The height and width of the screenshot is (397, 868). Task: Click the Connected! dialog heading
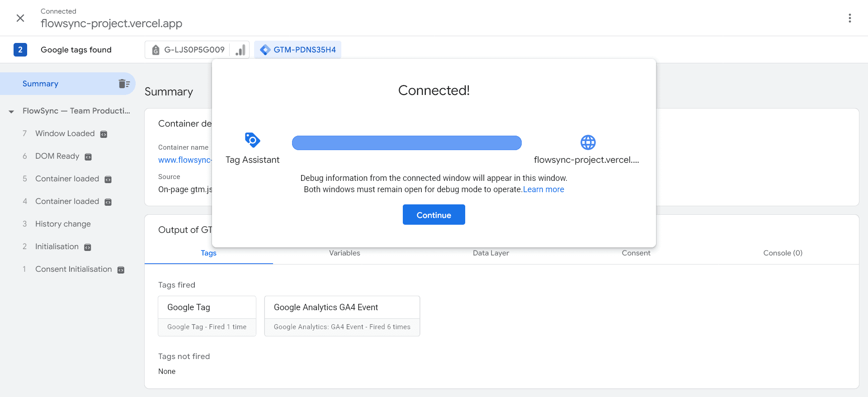tap(434, 90)
